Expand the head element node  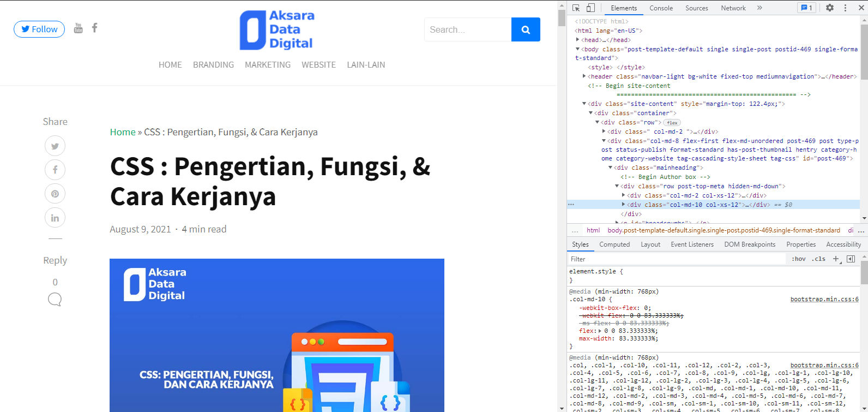[578, 39]
